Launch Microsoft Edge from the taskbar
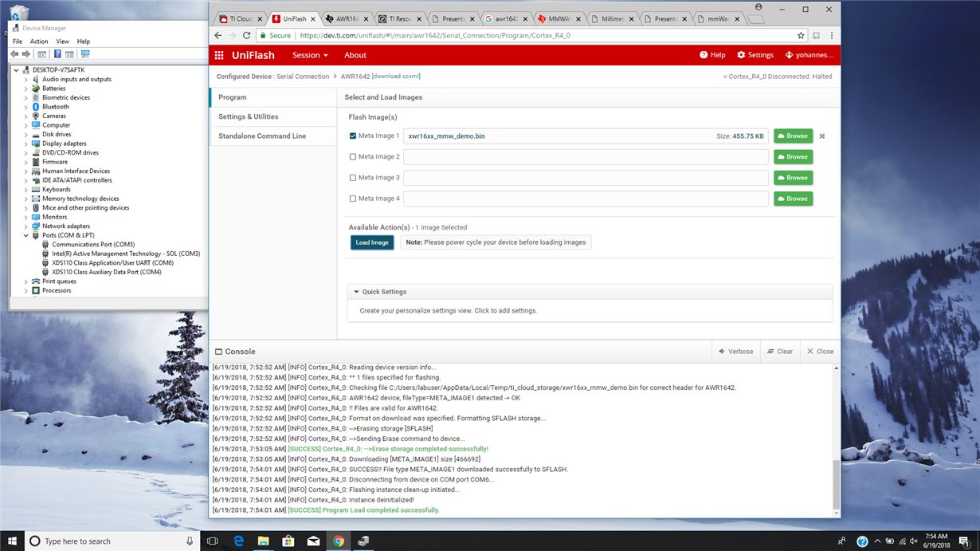This screenshot has width=980, height=551. click(x=238, y=541)
